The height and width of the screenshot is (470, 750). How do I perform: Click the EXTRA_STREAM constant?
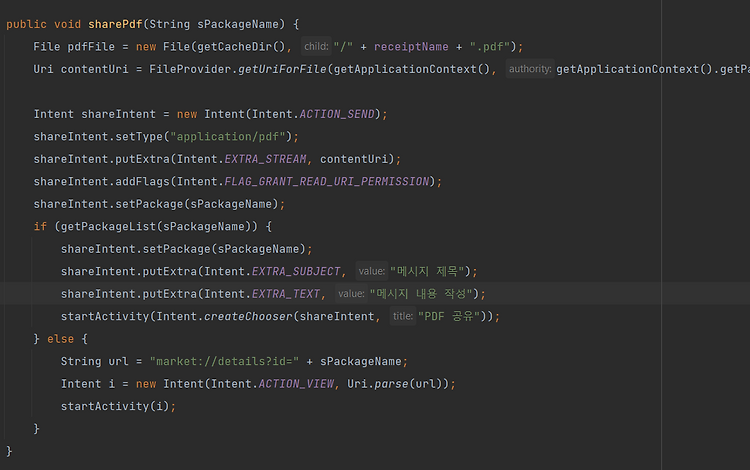click(x=265, y=159)
